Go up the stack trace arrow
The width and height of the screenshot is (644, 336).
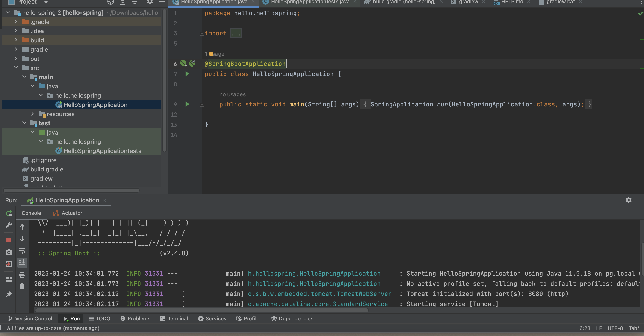(22, 227)
